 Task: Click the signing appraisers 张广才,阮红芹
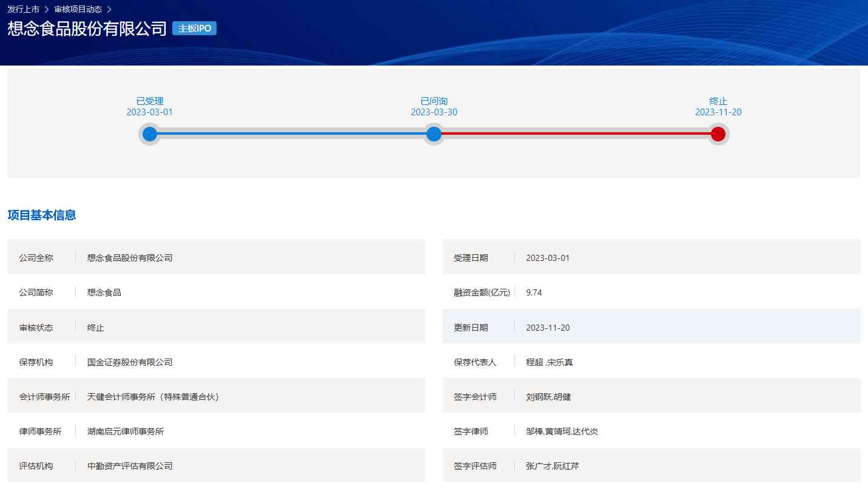pos(553,466)
